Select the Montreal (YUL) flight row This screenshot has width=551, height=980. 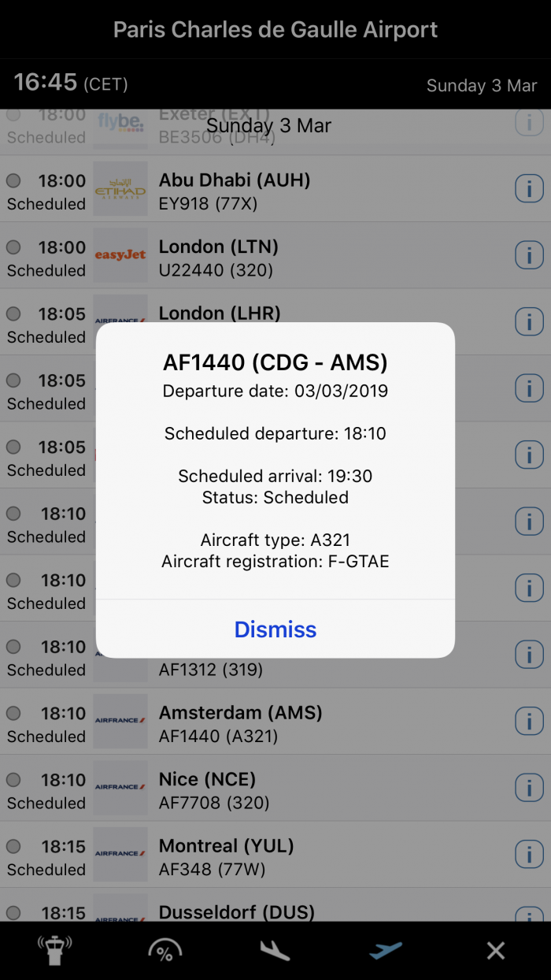[x=275, y=856]
